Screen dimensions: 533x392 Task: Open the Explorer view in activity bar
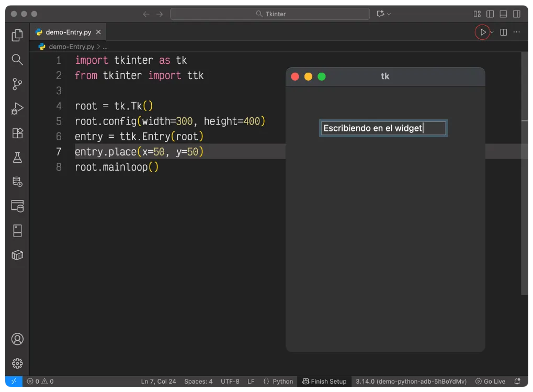click(x=17, y=35)
